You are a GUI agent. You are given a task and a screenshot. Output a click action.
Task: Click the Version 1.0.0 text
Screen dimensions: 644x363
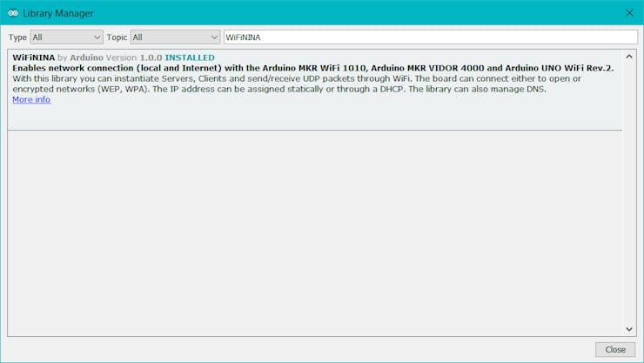(134, 57)
